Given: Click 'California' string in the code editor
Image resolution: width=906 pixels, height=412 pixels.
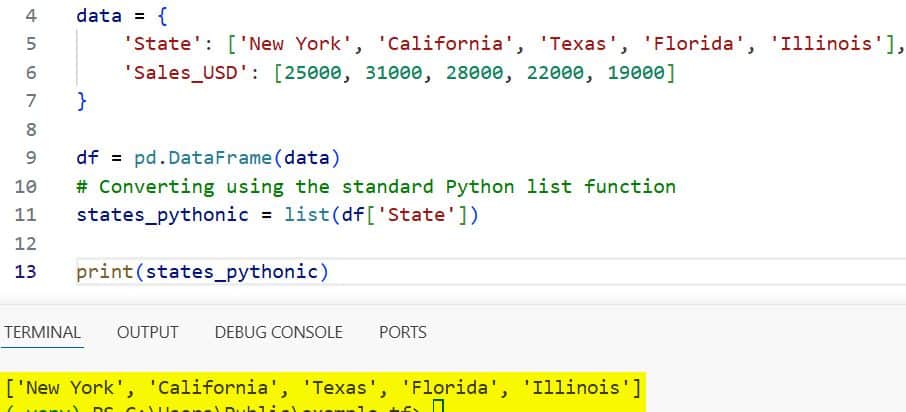Looking at the screenshot, I should pyautogui.click(x=445, y=44).
